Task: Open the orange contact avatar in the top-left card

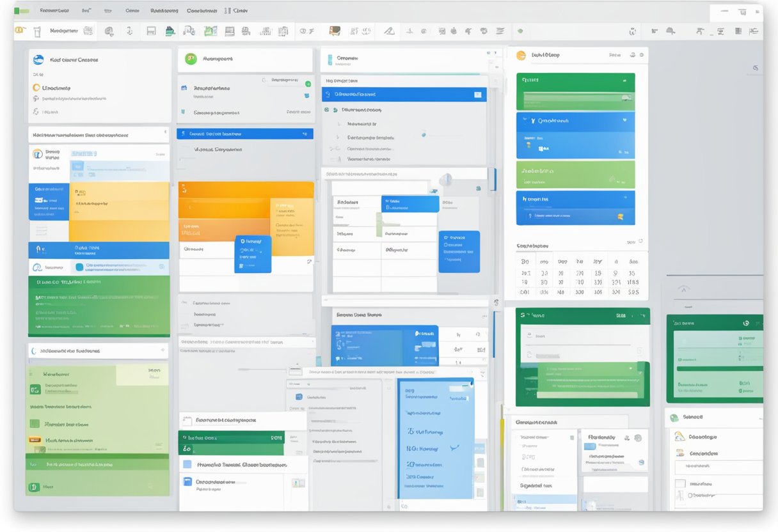Action: (36, 87)
